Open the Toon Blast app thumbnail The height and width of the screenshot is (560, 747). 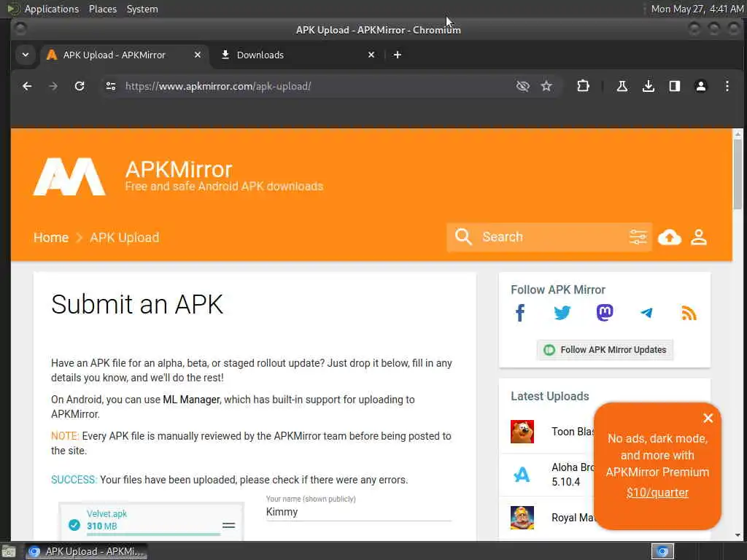[x=522, y=432]
